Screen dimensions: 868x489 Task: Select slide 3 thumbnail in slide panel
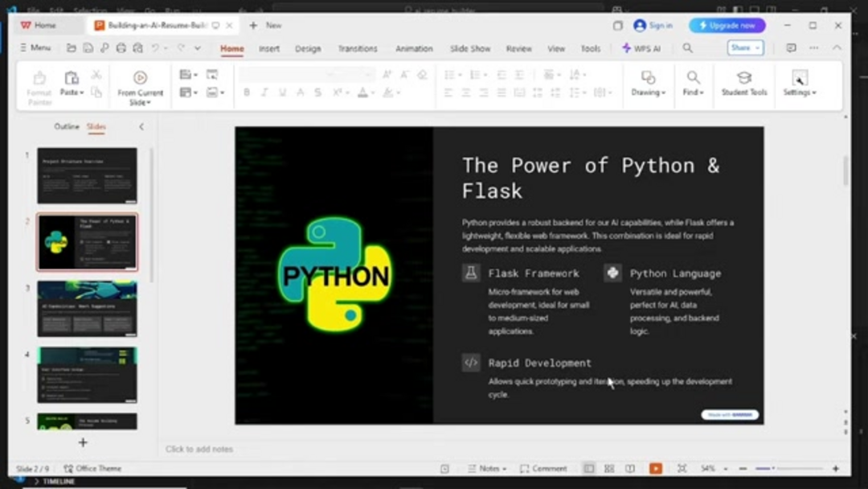(87, 309)
